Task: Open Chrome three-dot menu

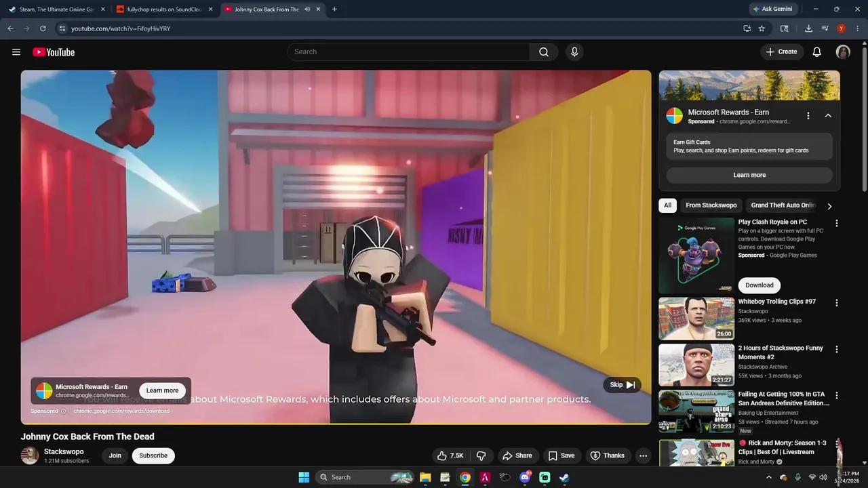Action: (857, 28)
